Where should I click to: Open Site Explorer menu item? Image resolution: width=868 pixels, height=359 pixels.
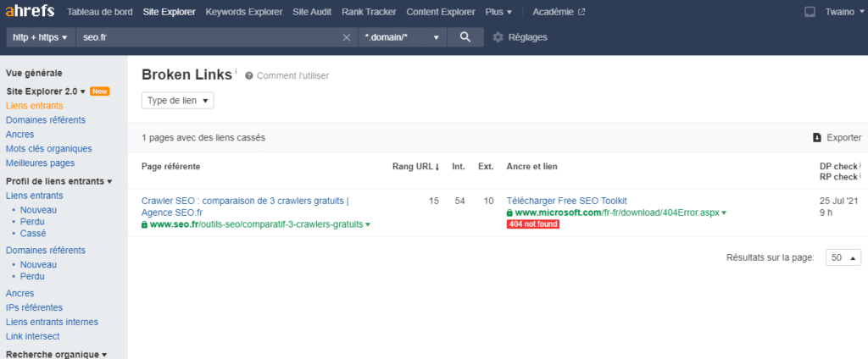click(169, 12)
